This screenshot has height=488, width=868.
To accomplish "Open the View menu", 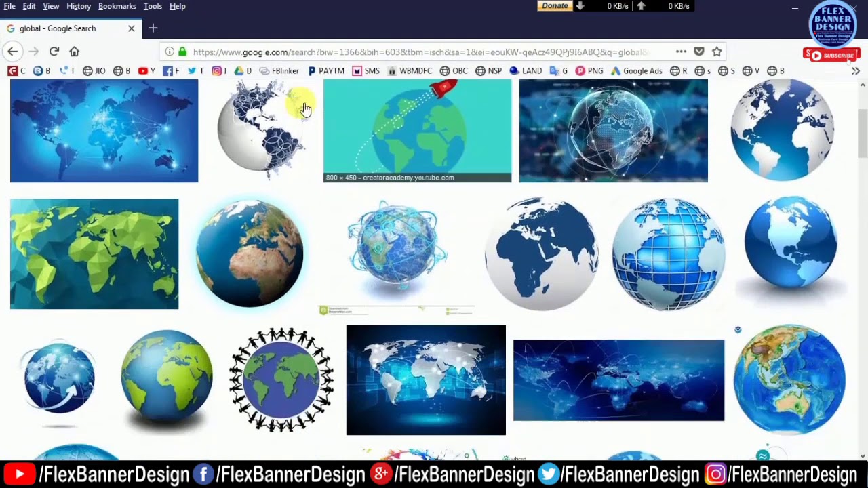I will pyautogui.click(x=51, y=6).
